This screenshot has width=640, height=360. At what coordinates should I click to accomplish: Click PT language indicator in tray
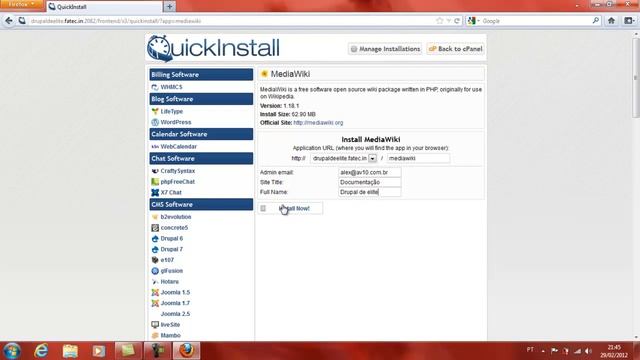530,350
